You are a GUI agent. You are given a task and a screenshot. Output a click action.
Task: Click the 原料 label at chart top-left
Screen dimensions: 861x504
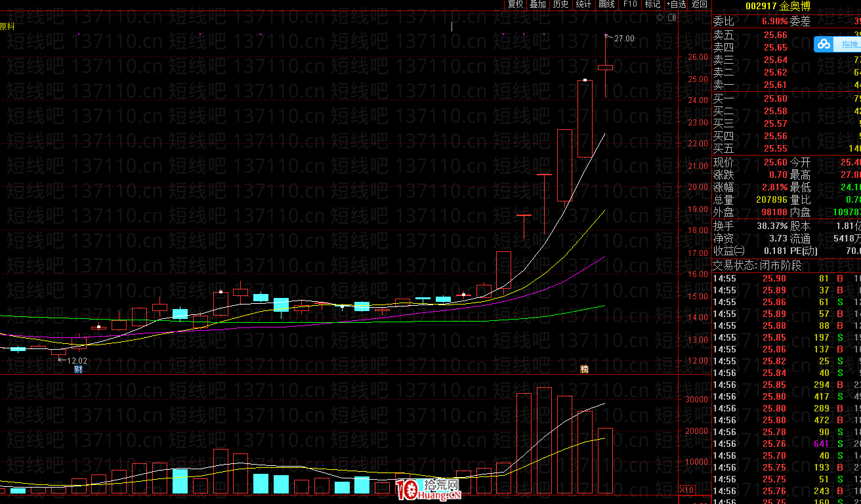[8, 27]
